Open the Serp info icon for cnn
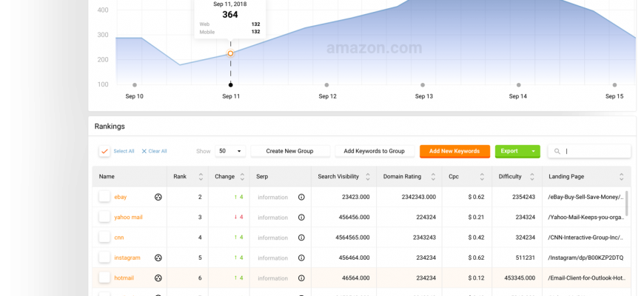Screen dimensions: 644x296 pyautogui.click(x=301, y=238)
